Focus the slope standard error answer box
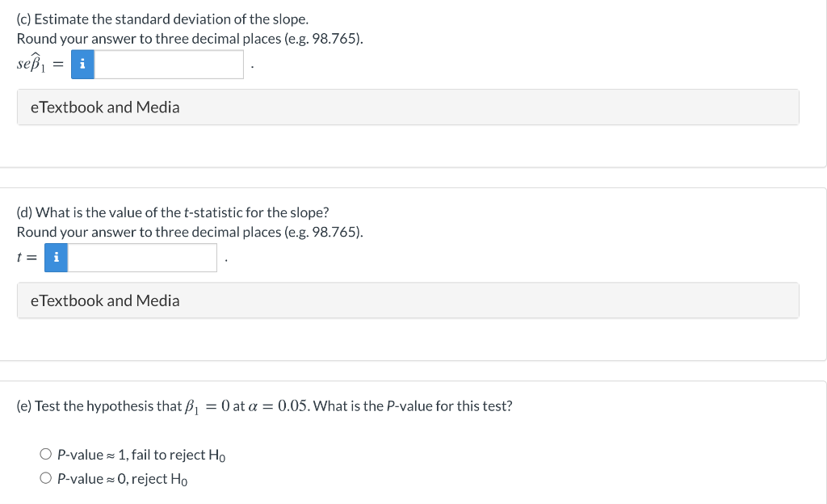Image resolution: width=827 pixels, height=504 pixels. [x=169, y=65]
